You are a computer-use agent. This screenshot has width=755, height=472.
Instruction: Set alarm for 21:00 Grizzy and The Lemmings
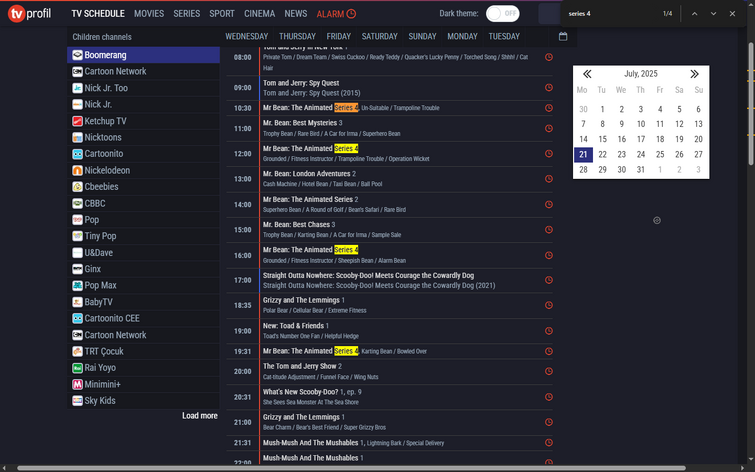[548, 422]
